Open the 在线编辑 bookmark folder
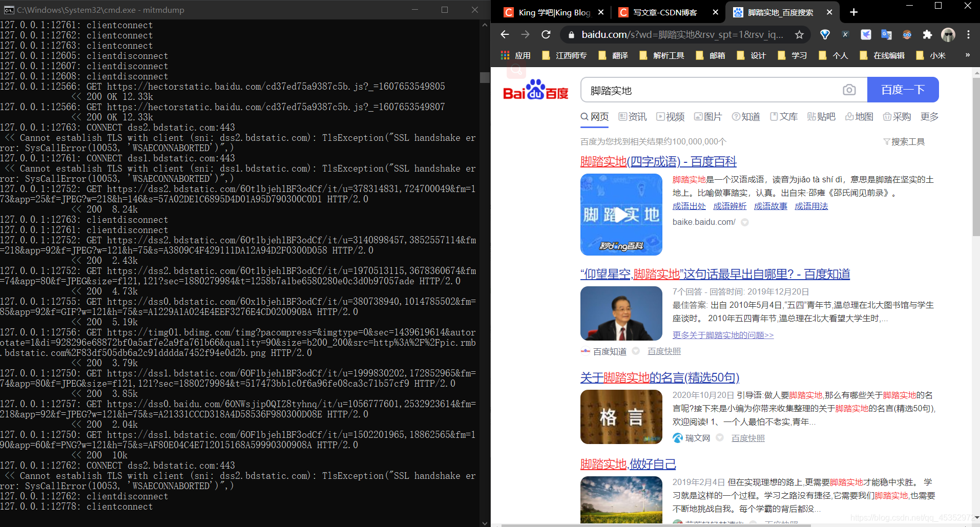The image size is (980, 527). pyautogui.click(x=882, y=55)
